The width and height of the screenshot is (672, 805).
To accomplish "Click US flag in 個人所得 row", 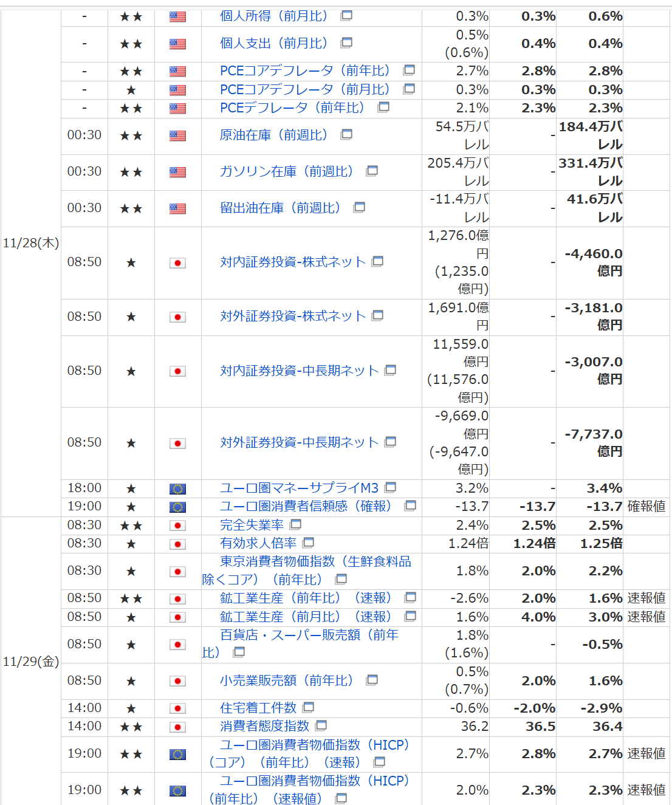I will (177, 16).
